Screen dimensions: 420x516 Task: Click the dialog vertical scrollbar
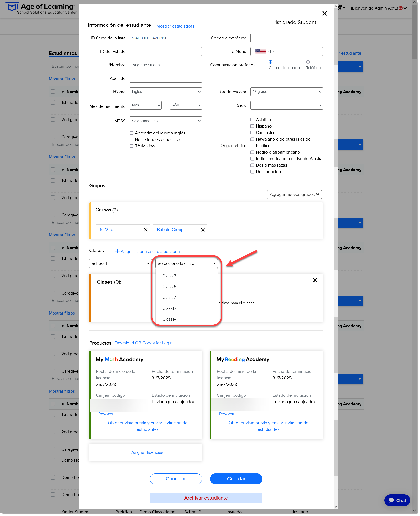336,256
